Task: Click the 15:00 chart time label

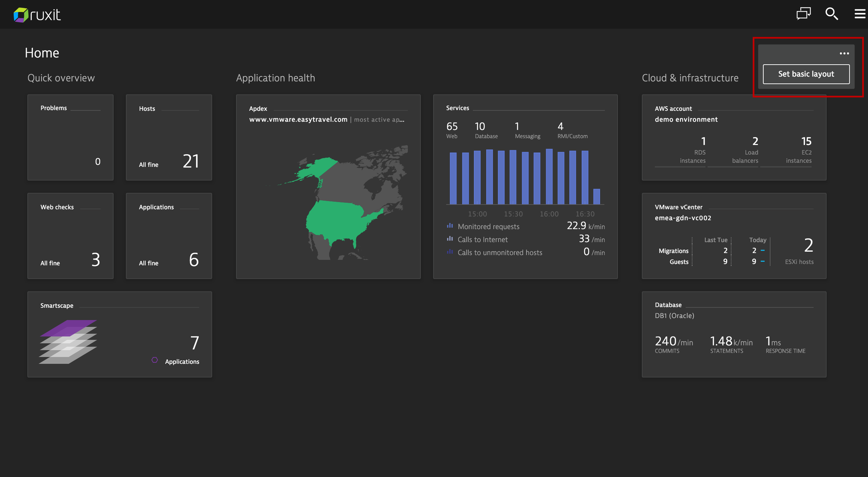Action: 477,214
